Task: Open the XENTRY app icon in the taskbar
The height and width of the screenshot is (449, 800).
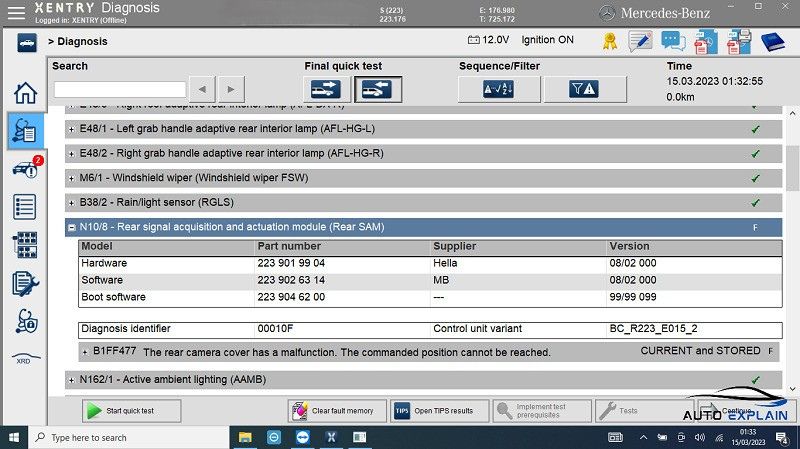Action: point(331,437)
